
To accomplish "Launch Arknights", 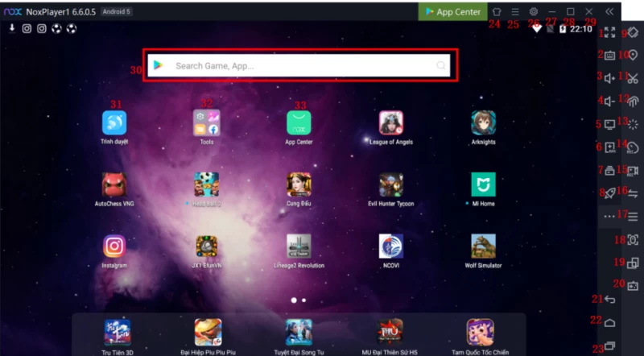I will (x=484, y=122).
